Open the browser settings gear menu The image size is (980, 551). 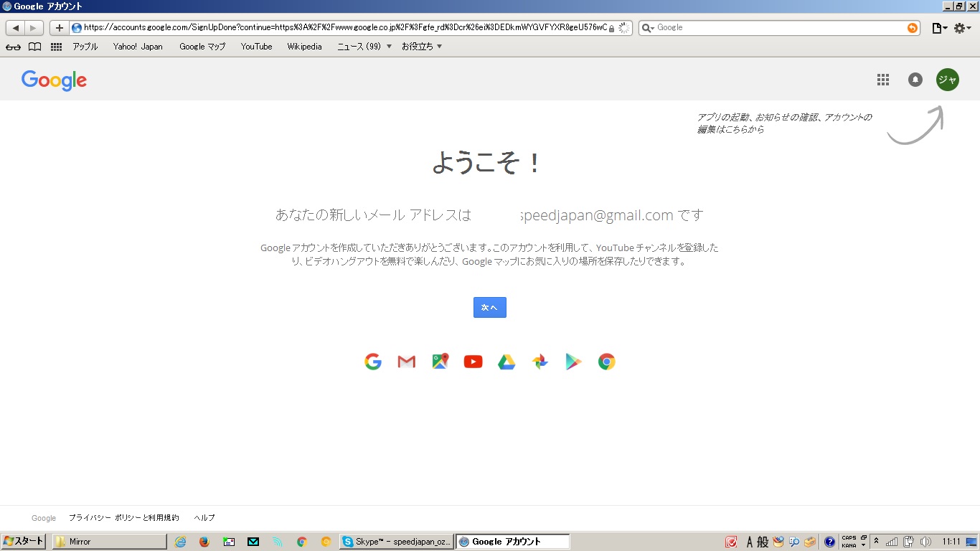click(x=962, y=28)
